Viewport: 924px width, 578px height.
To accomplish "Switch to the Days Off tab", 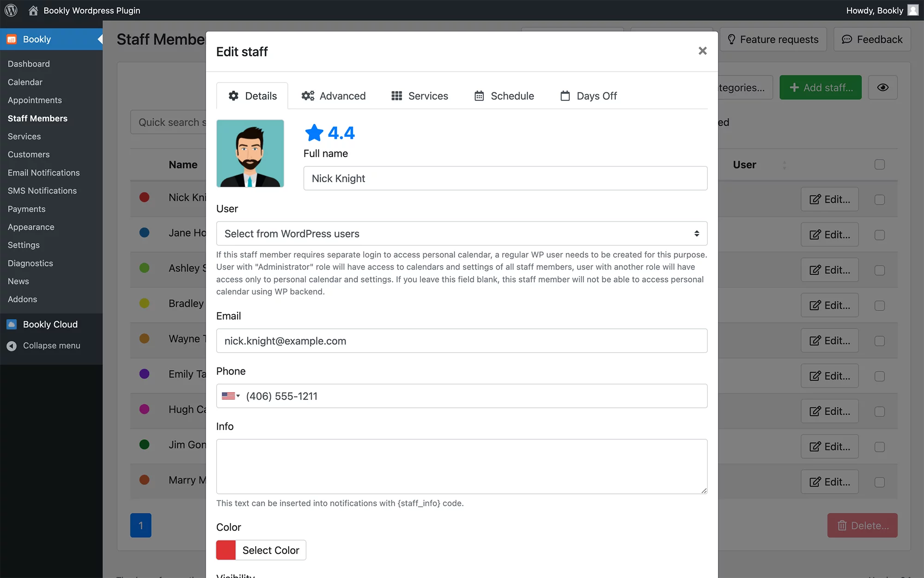I will 589,96.
